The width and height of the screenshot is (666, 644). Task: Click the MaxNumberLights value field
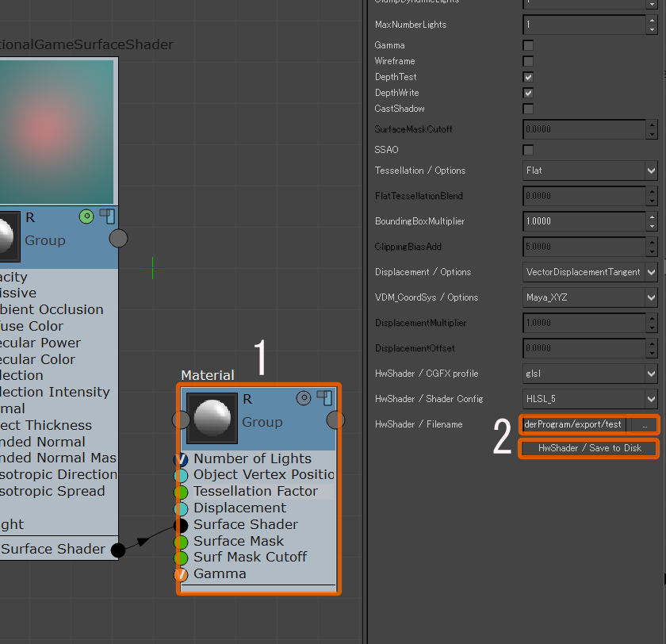pyautogui.click(x=584, y=25)
